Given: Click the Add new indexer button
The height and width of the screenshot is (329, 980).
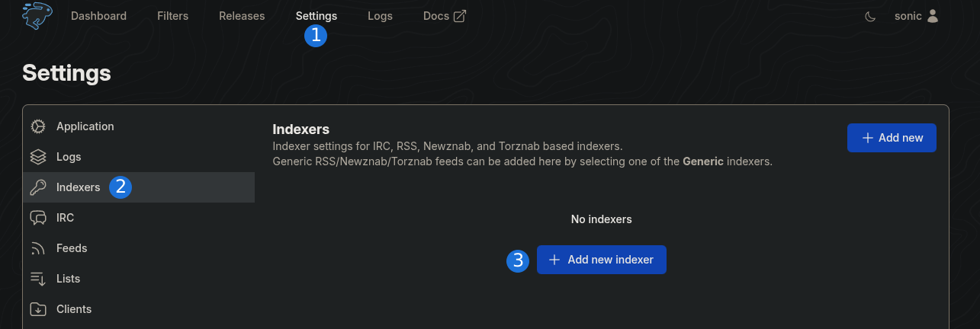Looking at the screenshot, I should coord(602,260).
